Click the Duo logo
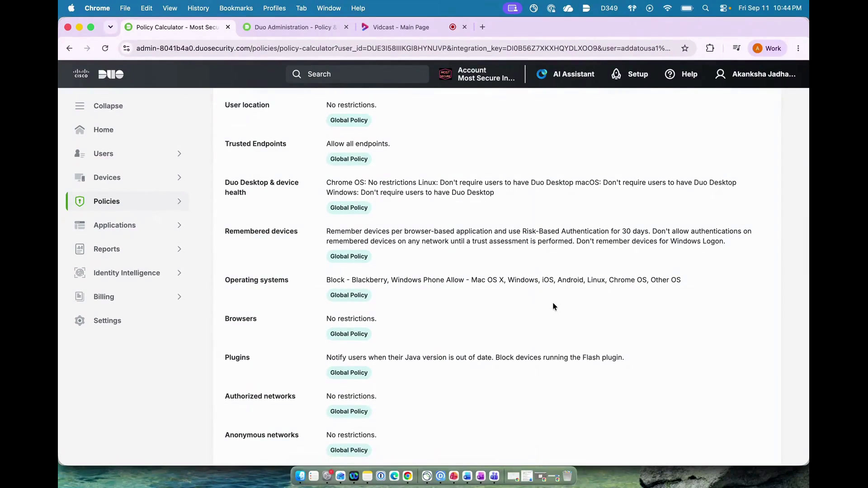 111,74
